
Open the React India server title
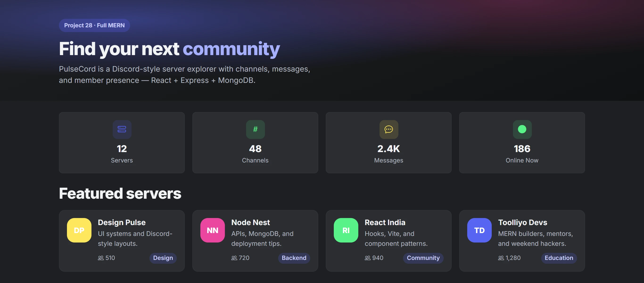[x=385, y=222]
